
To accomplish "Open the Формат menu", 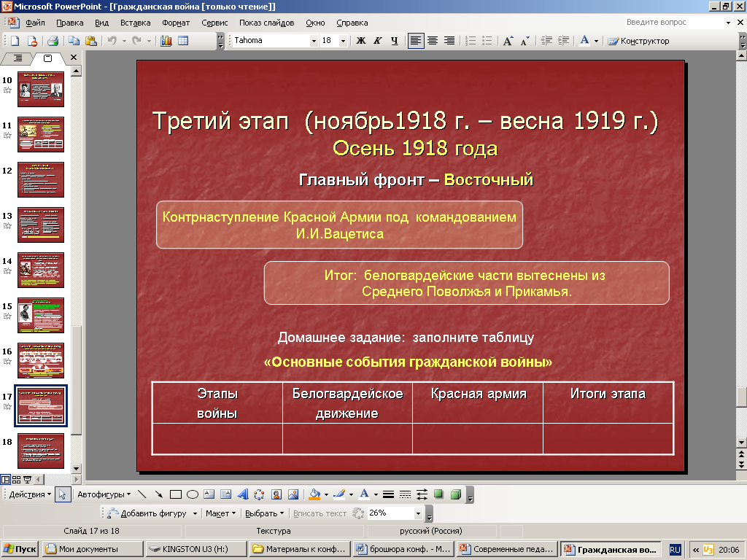I will 176,23.
